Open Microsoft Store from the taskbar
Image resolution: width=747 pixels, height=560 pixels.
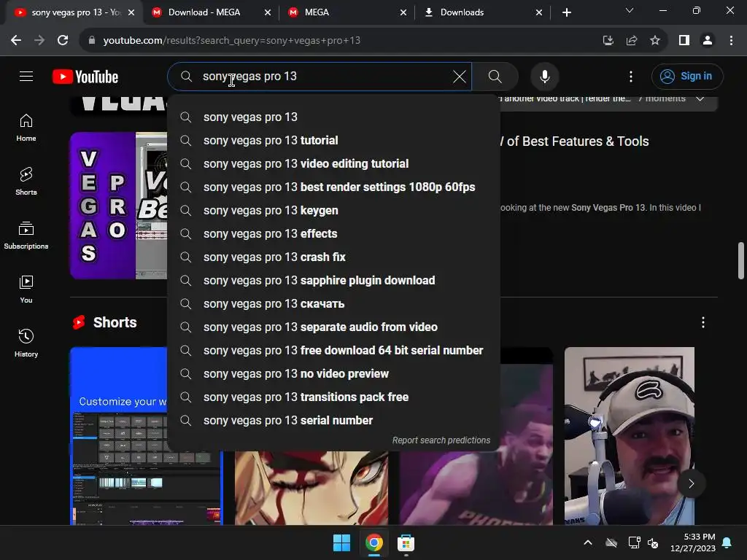(x=406, y=542)
